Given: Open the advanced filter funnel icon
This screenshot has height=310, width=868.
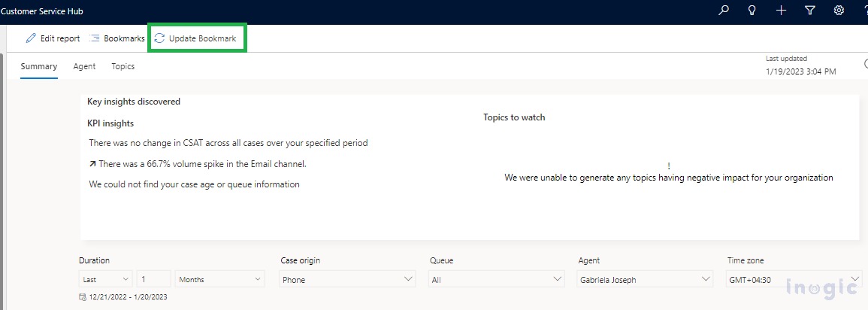Looking at the screenshot, I should point(810,11).
